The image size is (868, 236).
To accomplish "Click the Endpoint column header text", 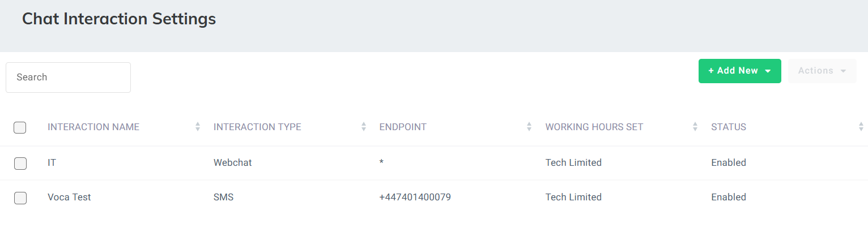I will point(403,127).
